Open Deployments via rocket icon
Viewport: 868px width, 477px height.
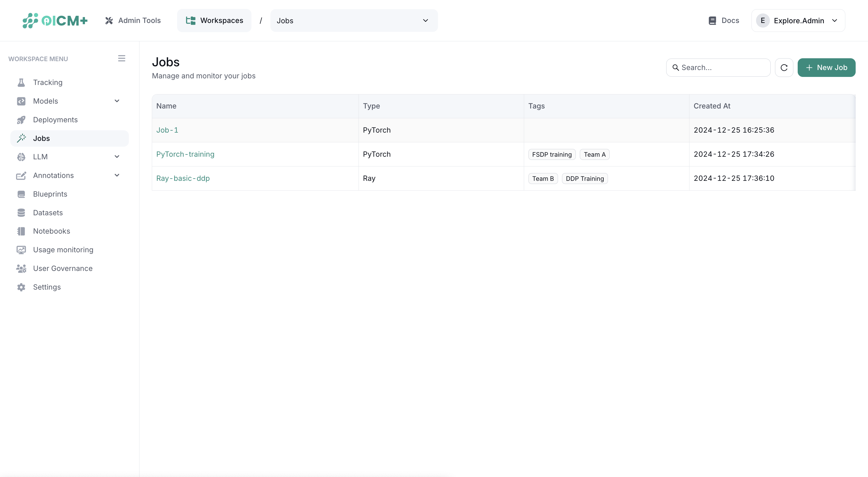click(21, 120)
